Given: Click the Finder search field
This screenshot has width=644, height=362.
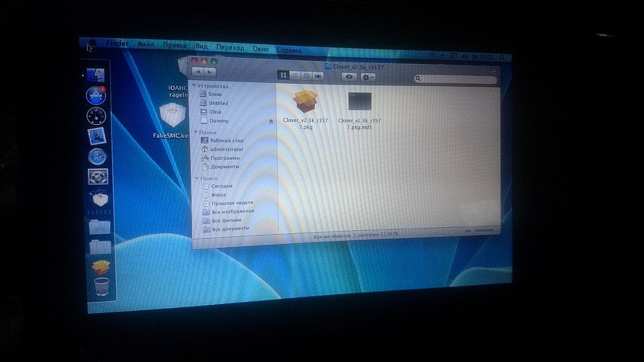Looking at the screenshot, I should coord(455,79).
